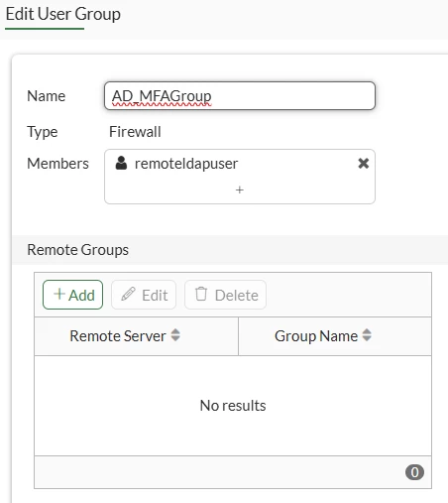The height and width of the screenshot is (503, 448).
Task: Sort by Remote Server column arrows
Action: pos(175,335)
